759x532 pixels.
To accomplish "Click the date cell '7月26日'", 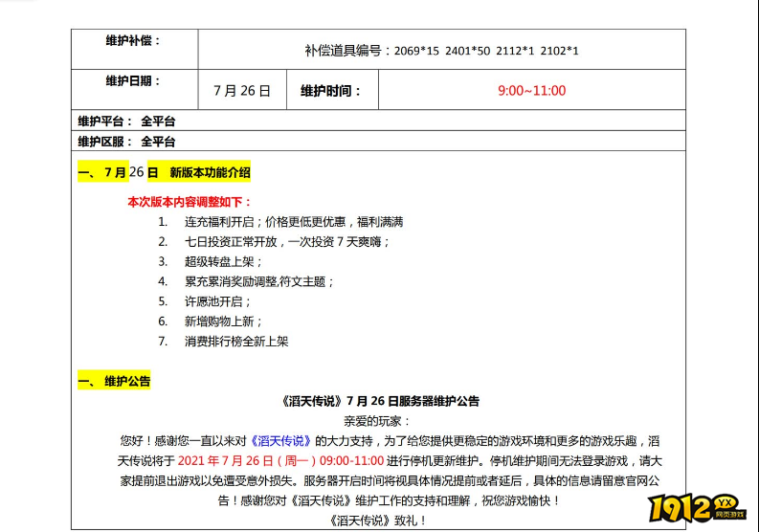I will tap(242, 91).
